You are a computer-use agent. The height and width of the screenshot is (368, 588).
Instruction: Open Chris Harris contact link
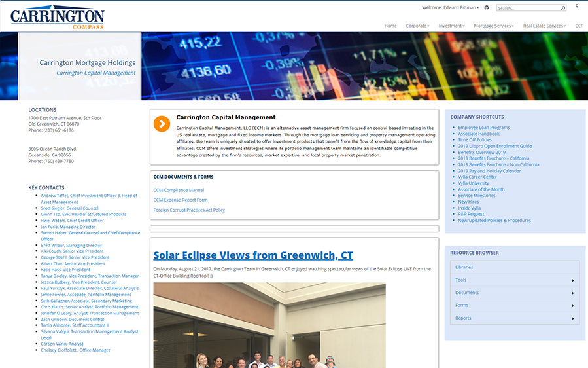pyautogui.click(x=89, y=307)
